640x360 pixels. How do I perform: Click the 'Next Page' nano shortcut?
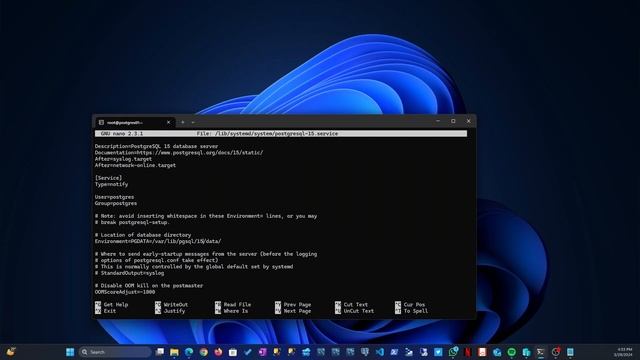(x=297, y=311)
